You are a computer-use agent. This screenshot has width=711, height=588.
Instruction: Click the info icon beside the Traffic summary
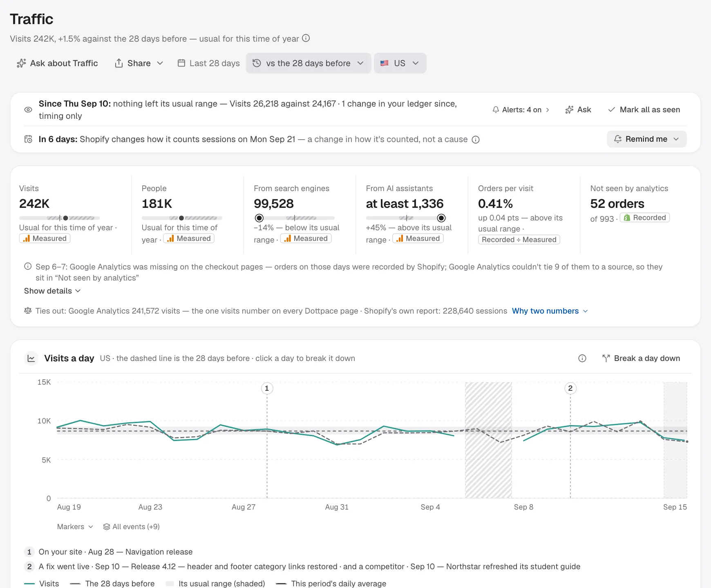(306, 38)
